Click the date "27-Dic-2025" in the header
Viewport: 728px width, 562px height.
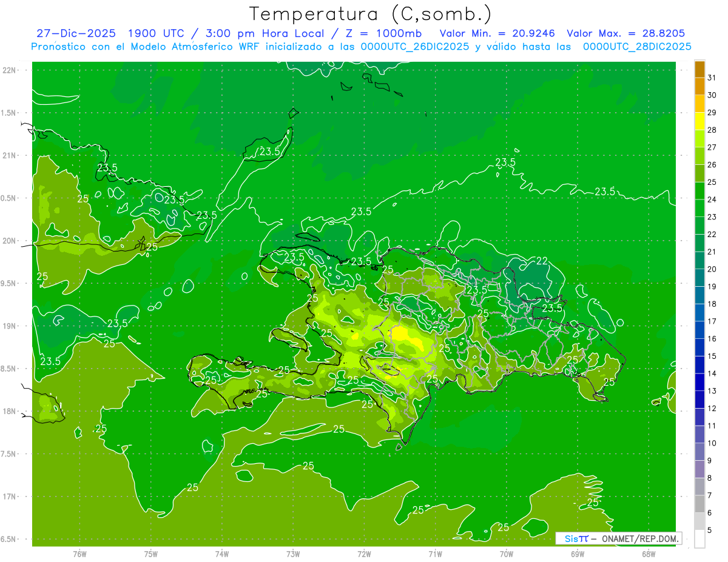click(x=76, y=33)
